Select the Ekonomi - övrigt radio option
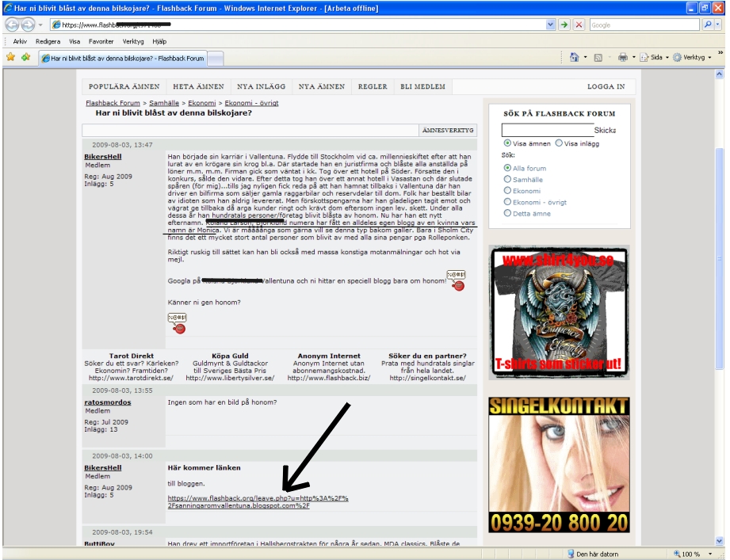730x560 pixels. tap(507, 202)
